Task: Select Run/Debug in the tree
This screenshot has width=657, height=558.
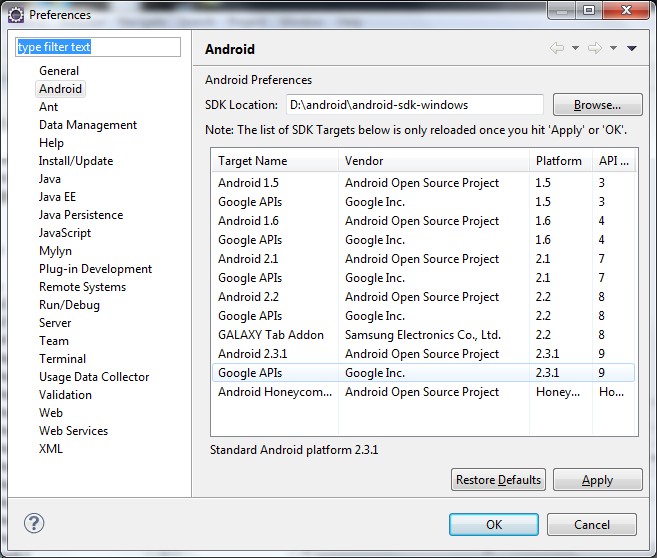Action: pyautogui.click(x=70, y=305)
